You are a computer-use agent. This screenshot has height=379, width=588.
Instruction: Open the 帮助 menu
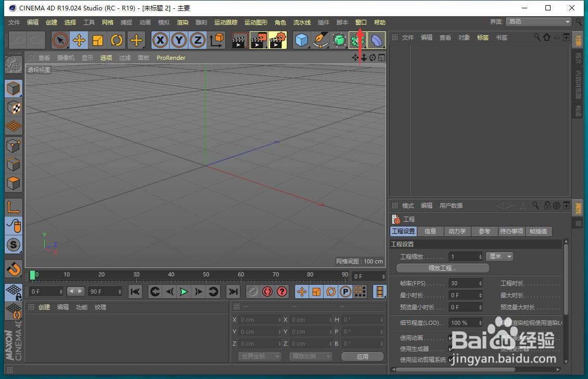(x=380, y=22)
